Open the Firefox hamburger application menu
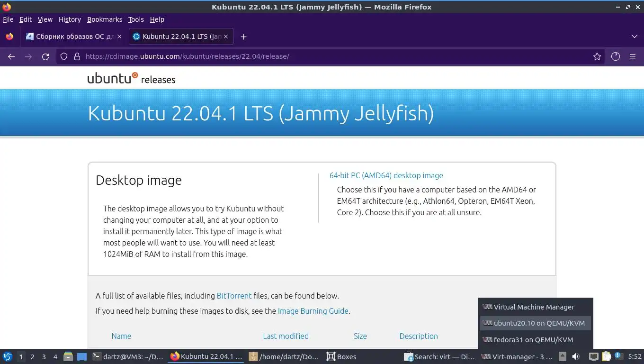This screenshot has width=644, height=364. [x=633, y=56]
